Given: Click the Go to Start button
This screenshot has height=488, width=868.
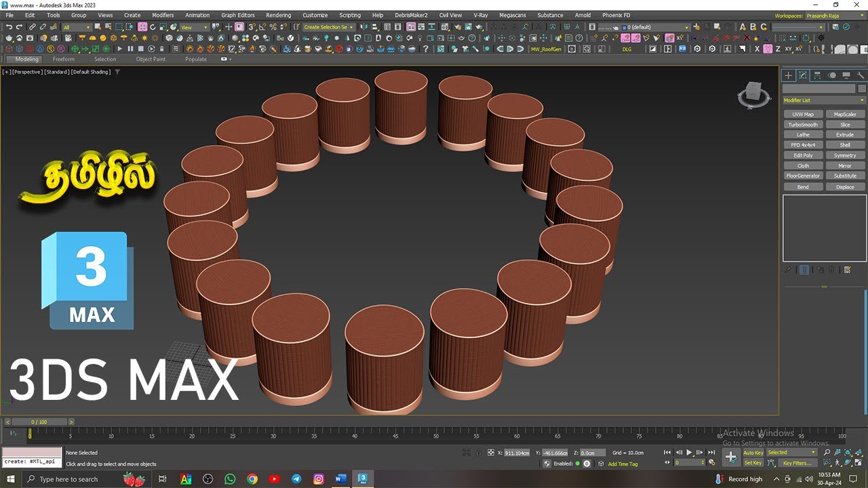Looking at the screenshot, I should coord(667,452).
